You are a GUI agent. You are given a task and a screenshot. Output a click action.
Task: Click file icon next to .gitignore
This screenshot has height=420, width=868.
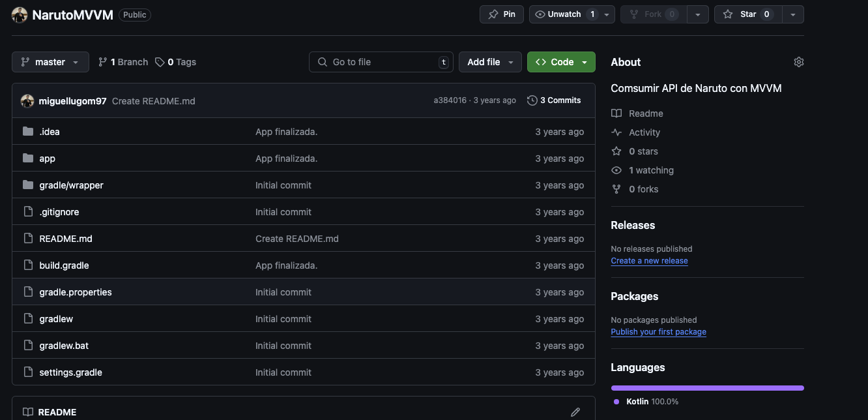pyautogui.click(x=28, y=212)
